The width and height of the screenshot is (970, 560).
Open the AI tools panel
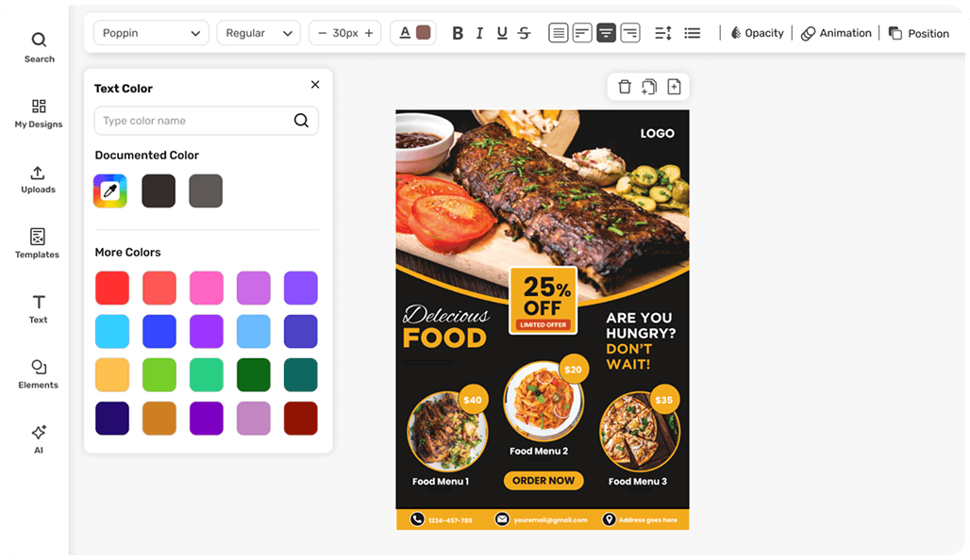click(x=39, y=438)
